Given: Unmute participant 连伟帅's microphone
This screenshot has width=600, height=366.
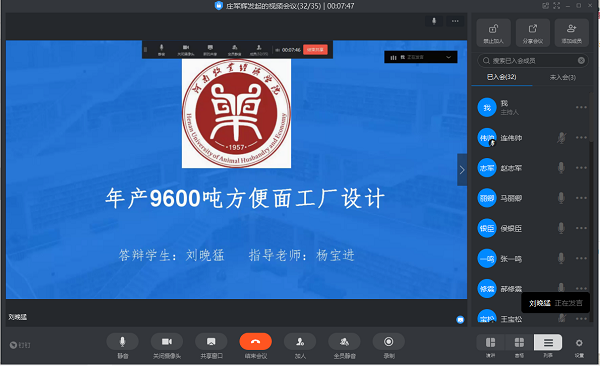Looking at the screenshot, I should (x=561, y=138).
